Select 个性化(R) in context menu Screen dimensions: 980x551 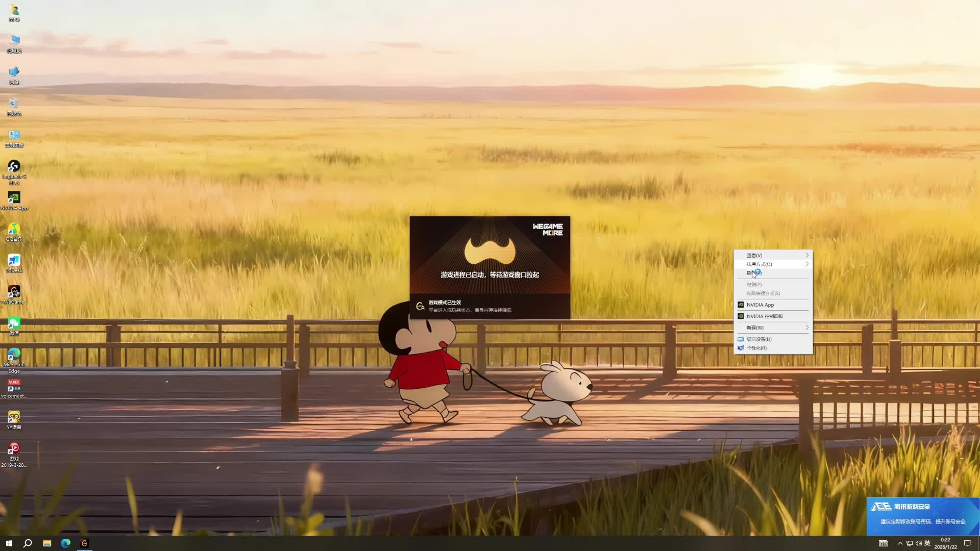coord(756,348)
